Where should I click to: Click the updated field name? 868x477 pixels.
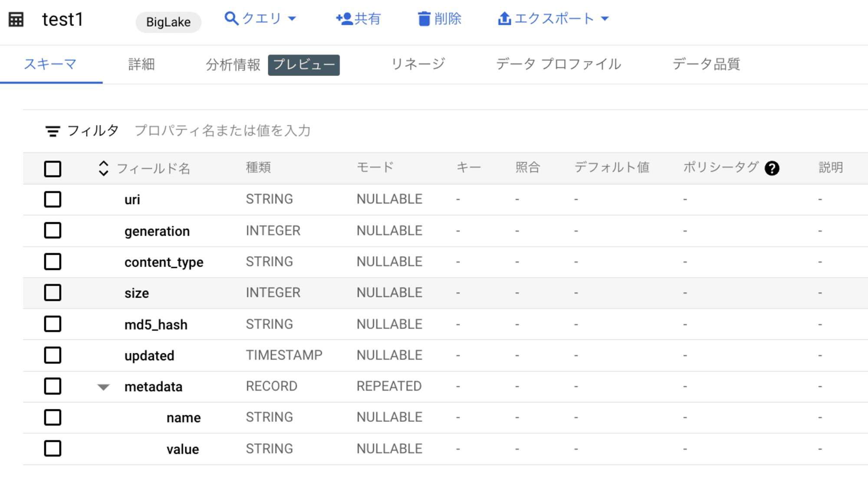(x=149, y=356)
